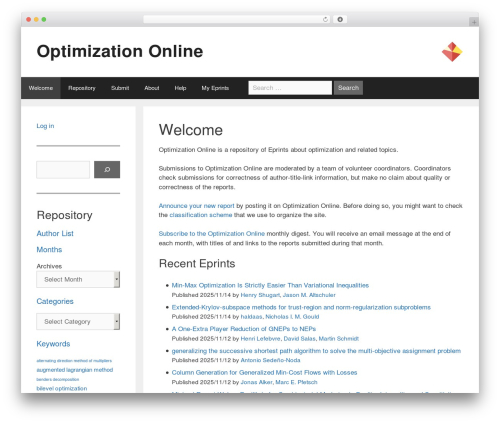
Task: Open author Antonio Sedeño-Noda link
Action: pyautogui.click(x=270, y=360)
